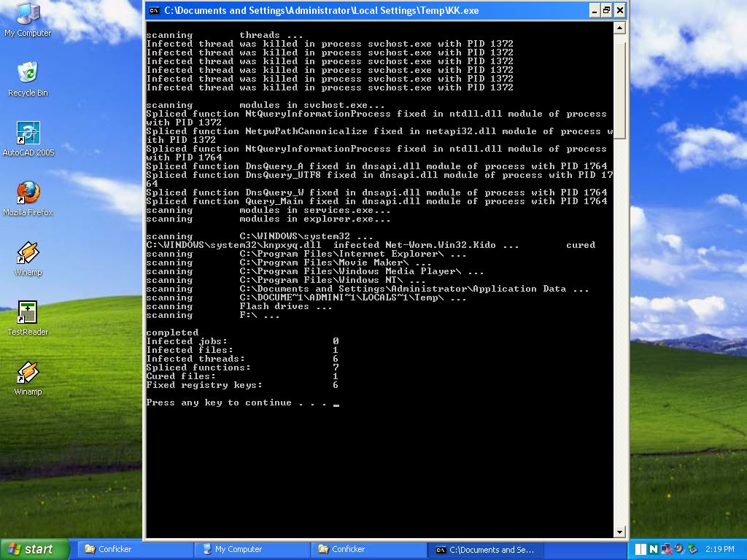Click the 2:19 PM taskbar clock
This screenshot has height=560, width=747.
(x=719, y=549)
